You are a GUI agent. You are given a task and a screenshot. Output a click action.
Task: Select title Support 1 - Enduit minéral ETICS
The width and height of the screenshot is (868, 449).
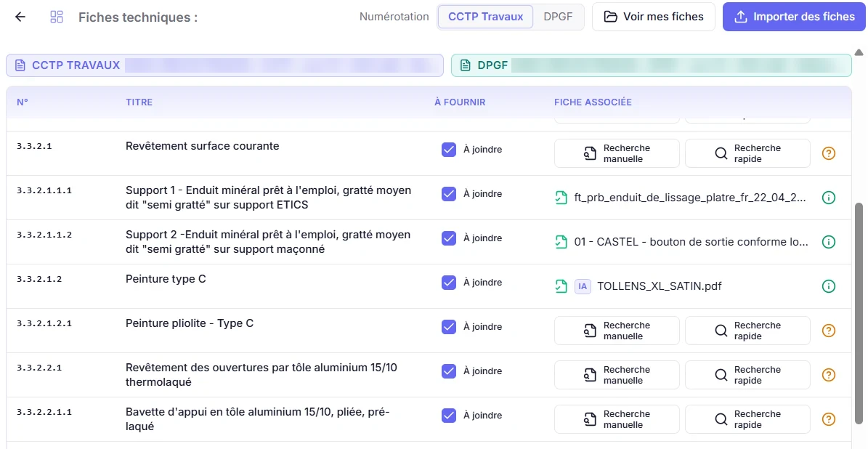tap(269, 198)
